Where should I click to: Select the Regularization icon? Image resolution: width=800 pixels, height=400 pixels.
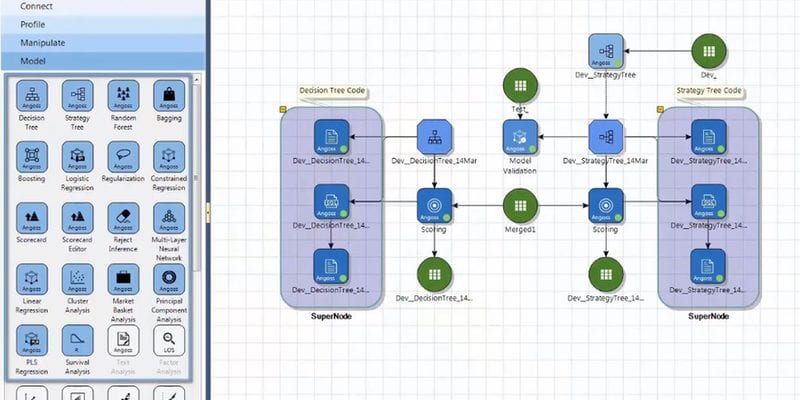[123, 157]
